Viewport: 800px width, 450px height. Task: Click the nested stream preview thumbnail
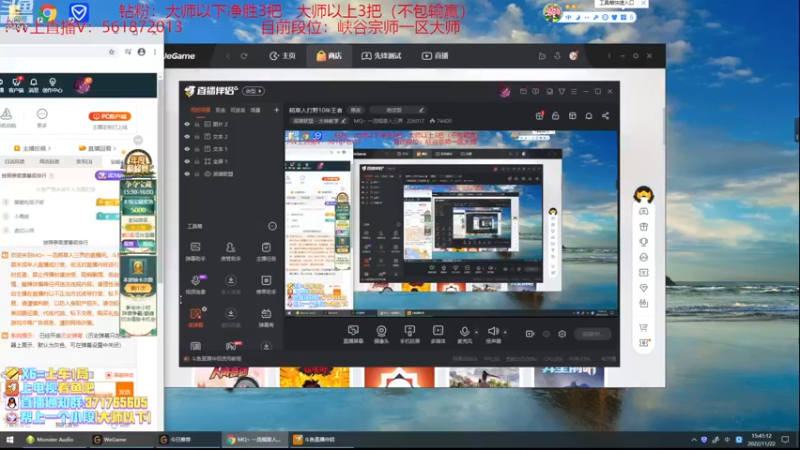pos(450,225)
